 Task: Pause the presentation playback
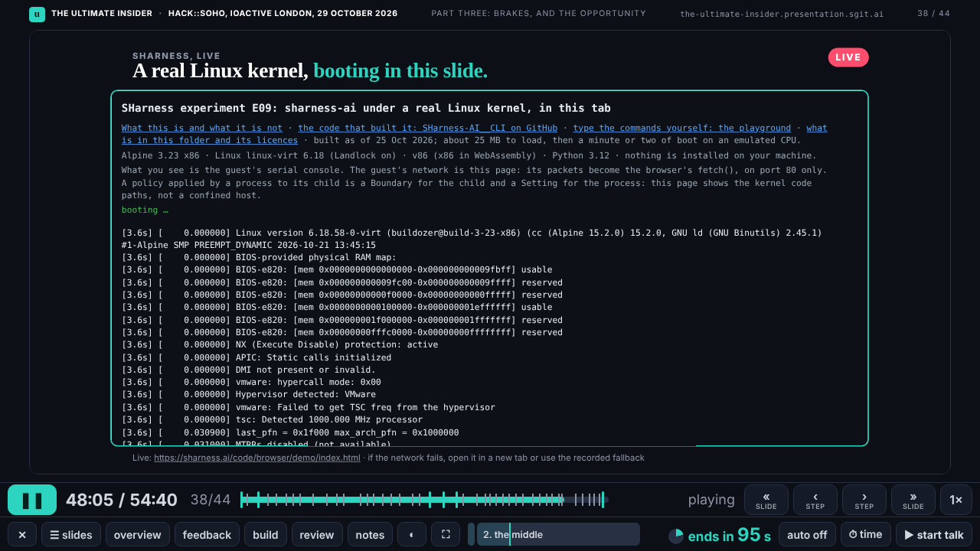(x=32, y=500)
